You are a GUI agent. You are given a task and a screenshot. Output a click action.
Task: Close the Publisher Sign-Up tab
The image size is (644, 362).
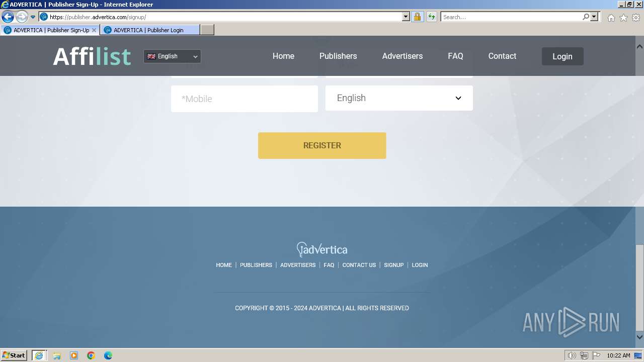pos(94,30)
